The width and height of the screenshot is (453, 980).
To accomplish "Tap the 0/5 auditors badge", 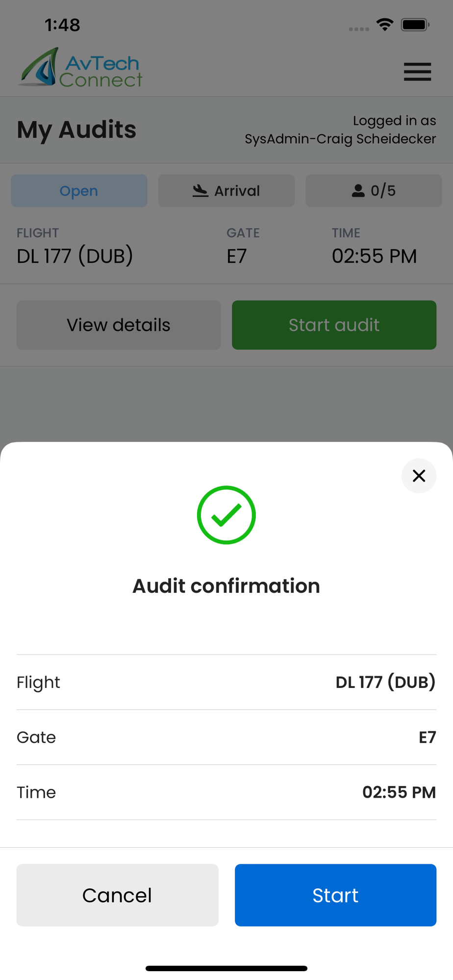I will point(374,191).
